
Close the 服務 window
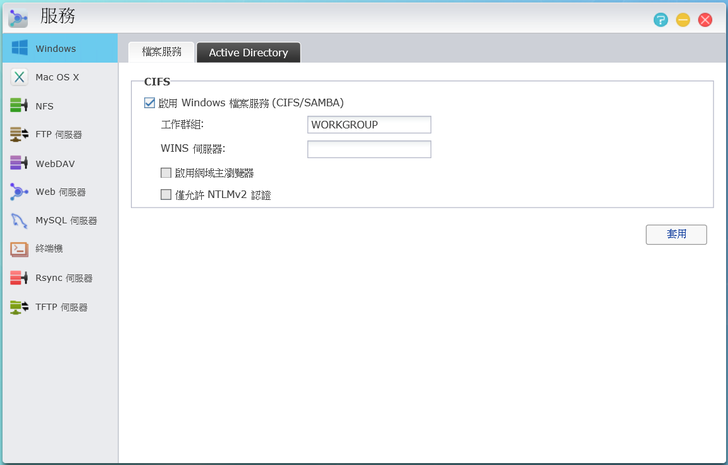click(705, 19)
